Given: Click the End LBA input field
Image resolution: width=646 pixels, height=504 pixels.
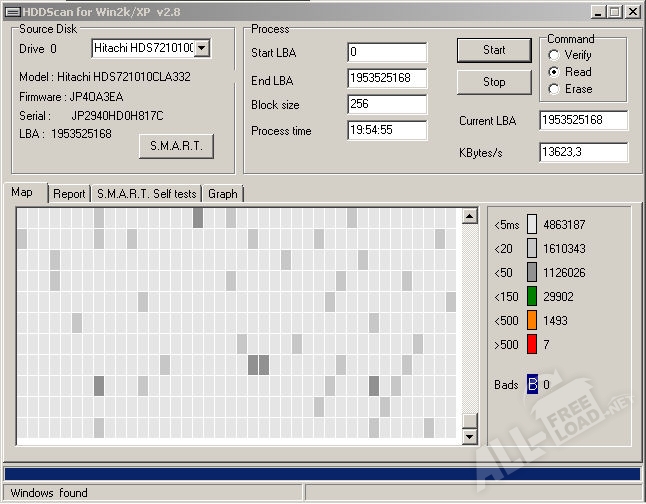Looking at the screenshot, I should point(387,78).
